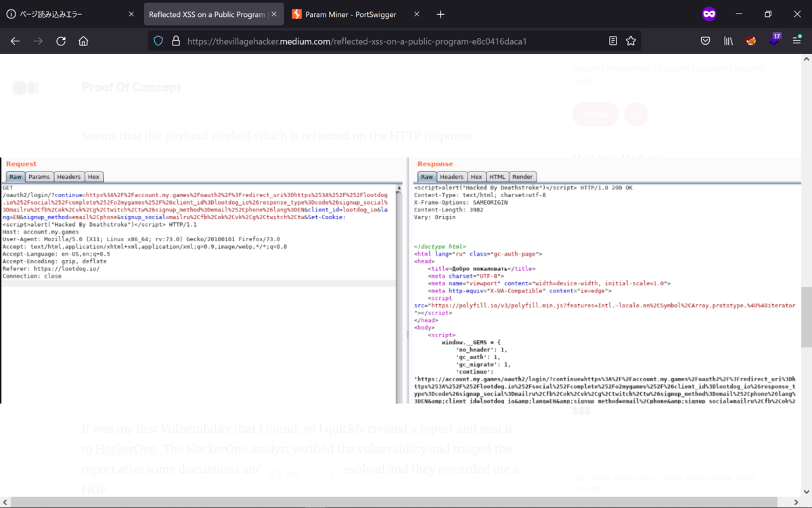This screenshot has height=508, width=812.
Task: Click the Follow button
Action: [595, 114]
